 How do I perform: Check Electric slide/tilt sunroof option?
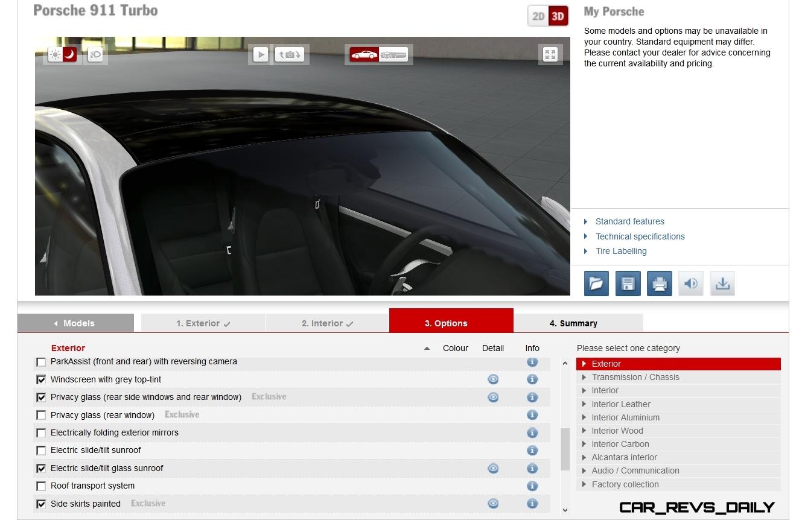coord(41,451)
